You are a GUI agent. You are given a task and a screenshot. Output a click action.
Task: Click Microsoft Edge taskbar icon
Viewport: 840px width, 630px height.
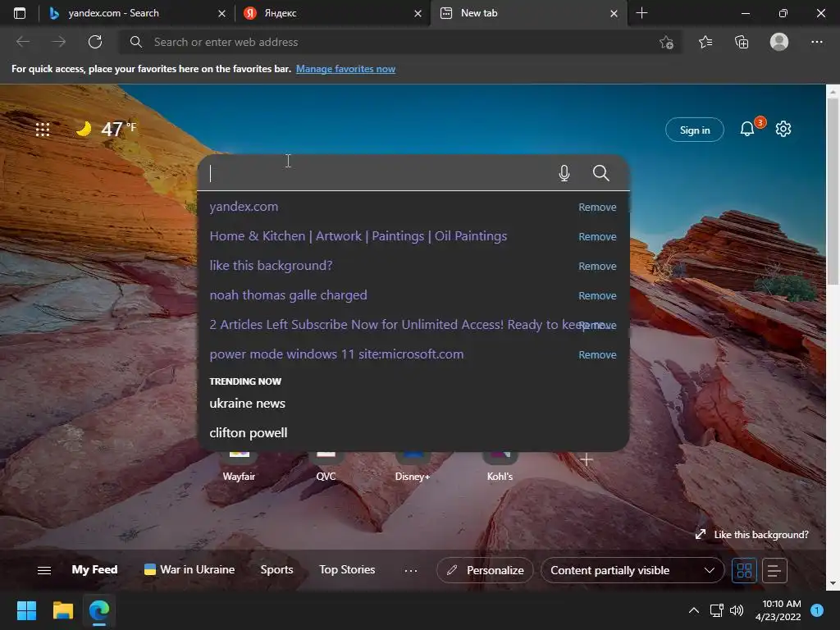click(99, 610)
